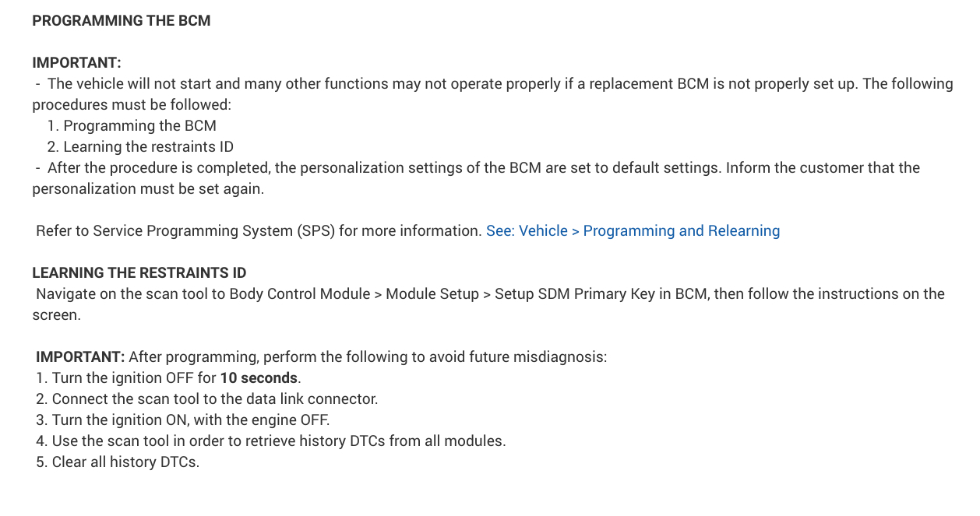Click the Setup SDM Primary Key in BCM text

pyautogui.click(x=601, y=294)
